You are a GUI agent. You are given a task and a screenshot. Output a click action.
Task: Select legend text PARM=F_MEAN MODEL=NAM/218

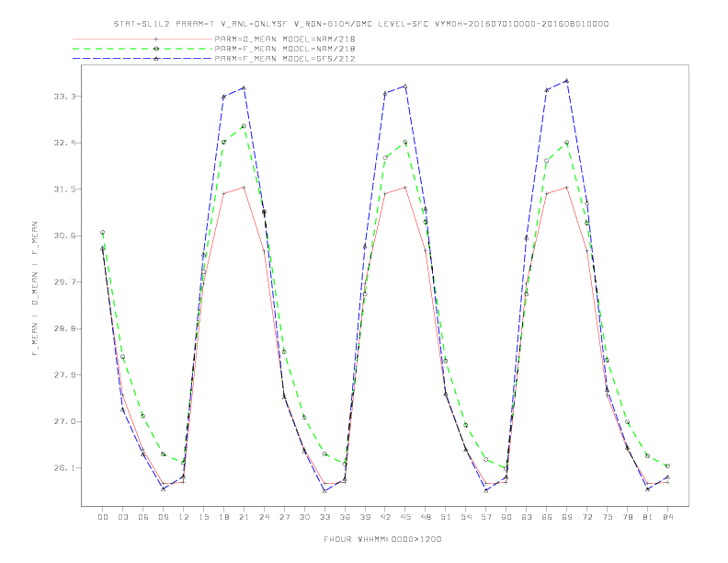285,49
